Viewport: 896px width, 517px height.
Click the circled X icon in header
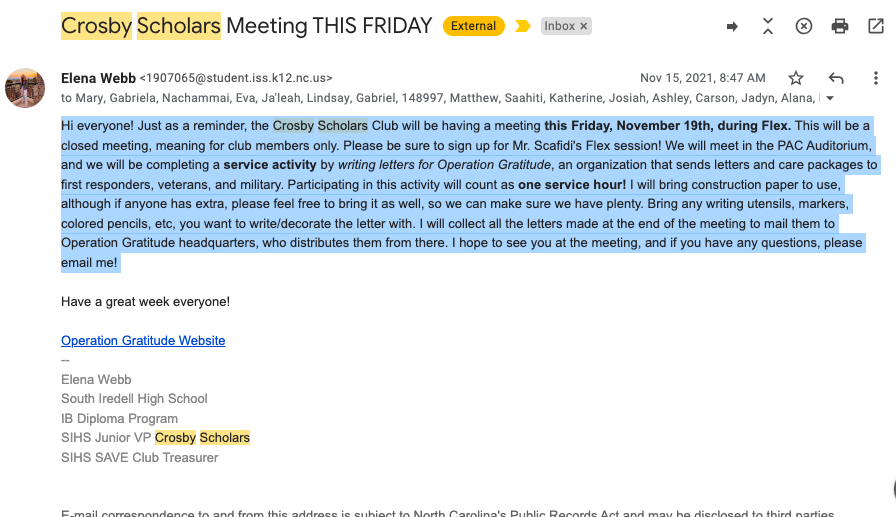[x=804, y=26]
